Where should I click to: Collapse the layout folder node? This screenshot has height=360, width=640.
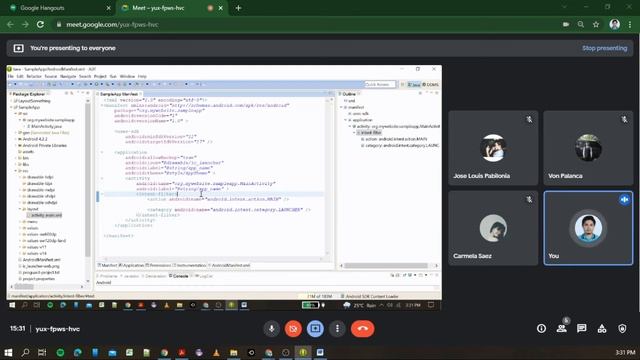click(x=20, y=209)
